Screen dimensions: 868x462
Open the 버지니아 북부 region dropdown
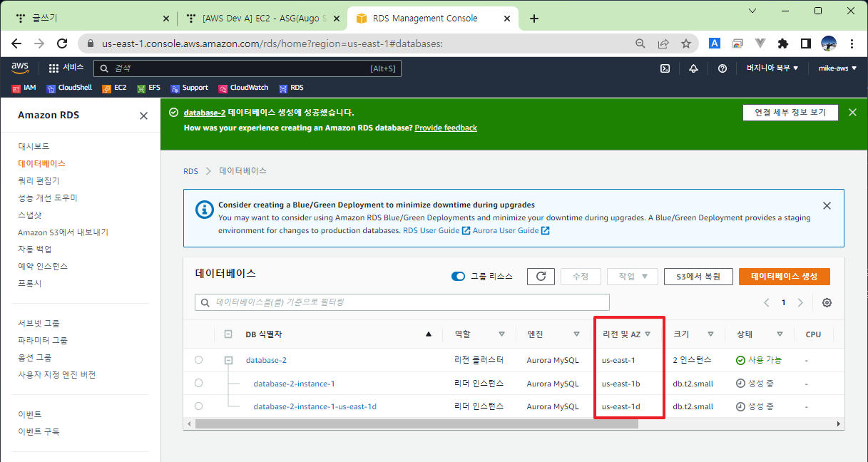click(x=772, y=68)
